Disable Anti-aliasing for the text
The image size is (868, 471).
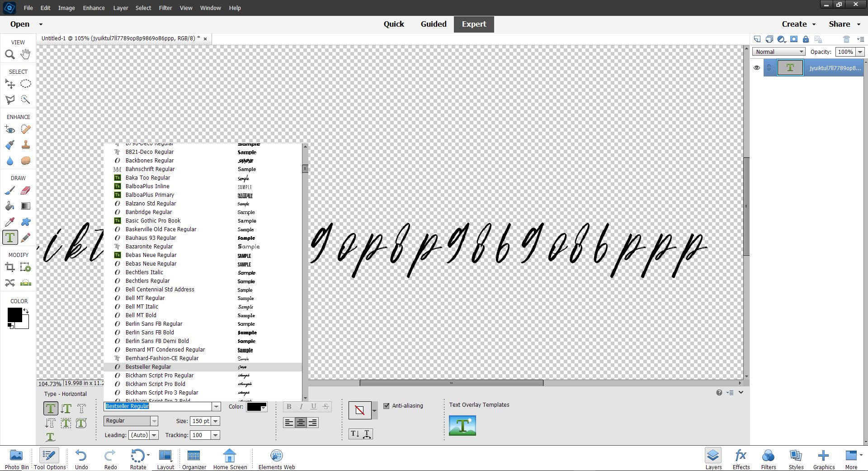pyautogui.click(x=387, y=406)
